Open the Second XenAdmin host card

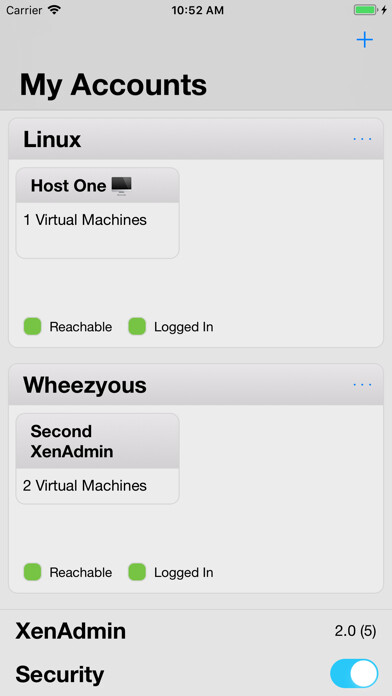click(98, 459)
